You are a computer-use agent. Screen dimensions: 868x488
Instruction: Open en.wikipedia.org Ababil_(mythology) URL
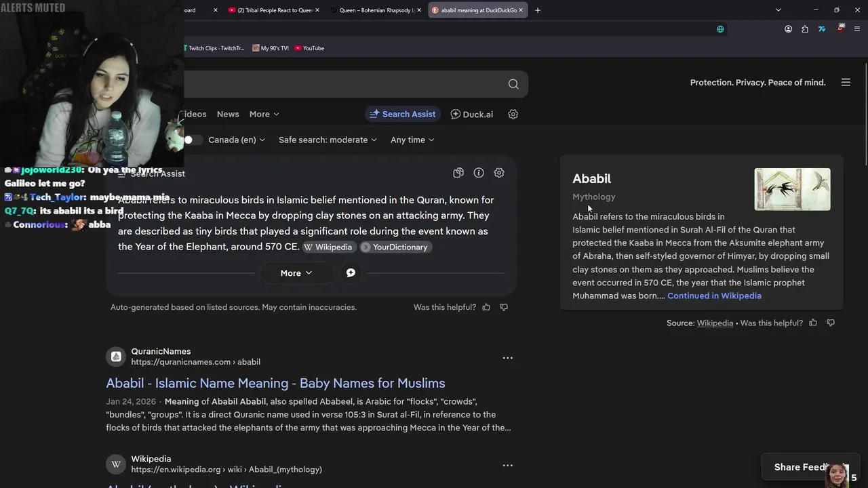click(226, 469)
